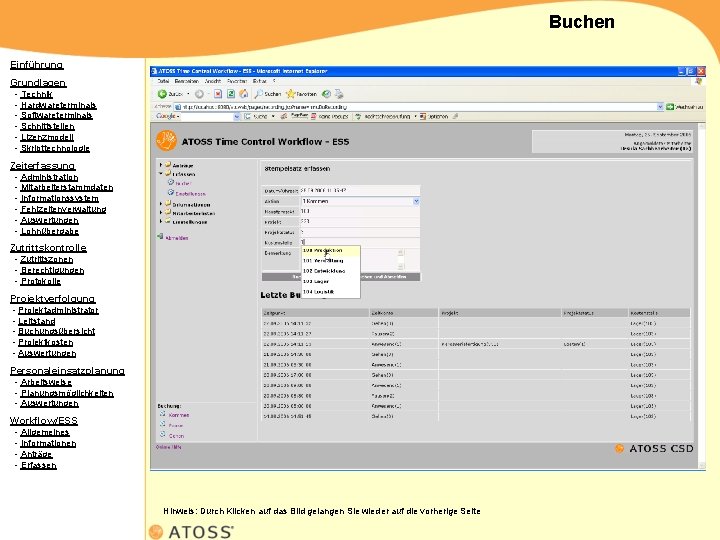Screen dimensions: 720x540
Task: Open the Personaleinsatzplanung section link
Action: tap(68, 371)
